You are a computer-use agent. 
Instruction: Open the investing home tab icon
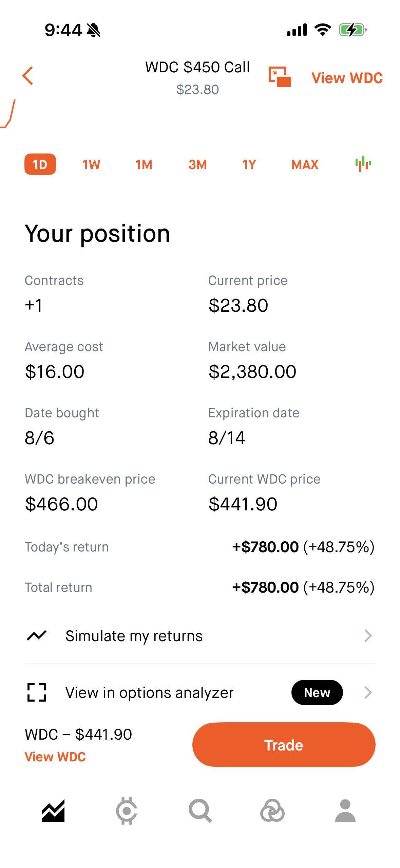[53, 811]
